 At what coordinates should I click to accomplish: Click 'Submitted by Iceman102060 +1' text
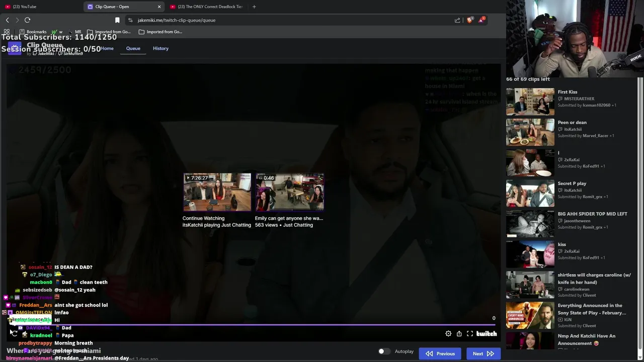click(587, 105)
